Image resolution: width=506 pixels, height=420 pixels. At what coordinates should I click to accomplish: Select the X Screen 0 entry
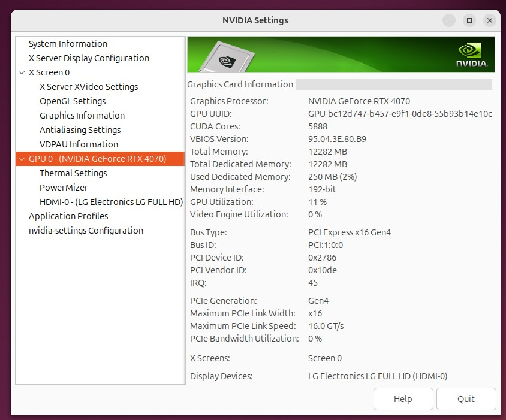tap(49, 72)
